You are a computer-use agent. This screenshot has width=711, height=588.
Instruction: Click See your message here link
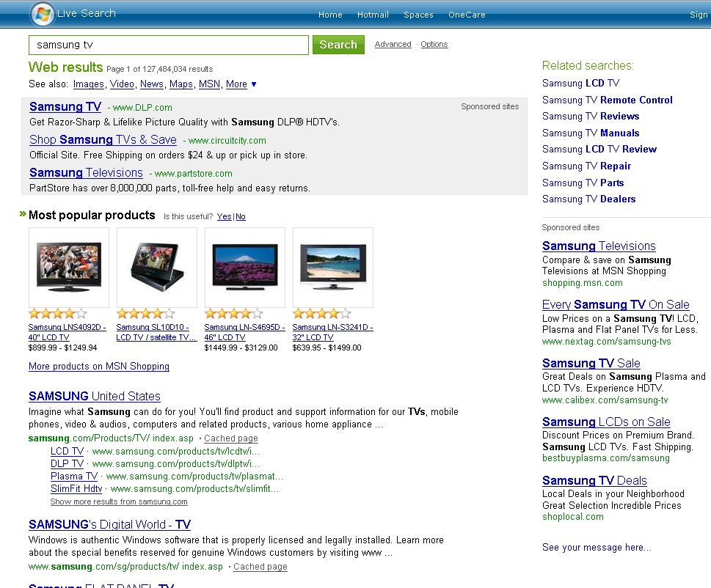click(597, 548)
